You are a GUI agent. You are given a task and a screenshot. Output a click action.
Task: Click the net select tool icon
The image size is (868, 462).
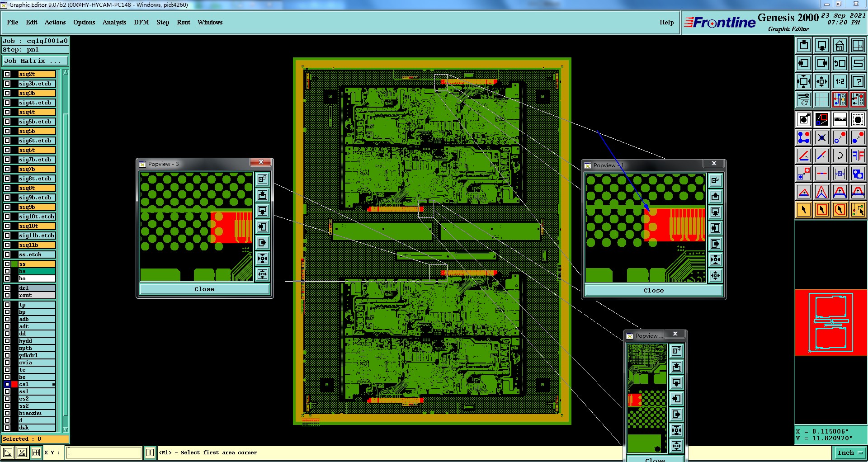pos(858,210)
